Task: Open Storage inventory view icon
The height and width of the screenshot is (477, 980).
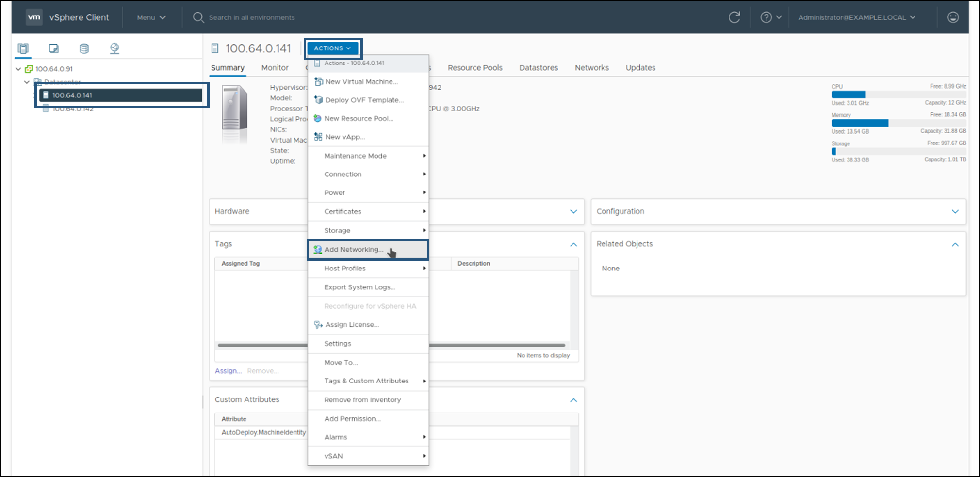Action: point(84,48)
